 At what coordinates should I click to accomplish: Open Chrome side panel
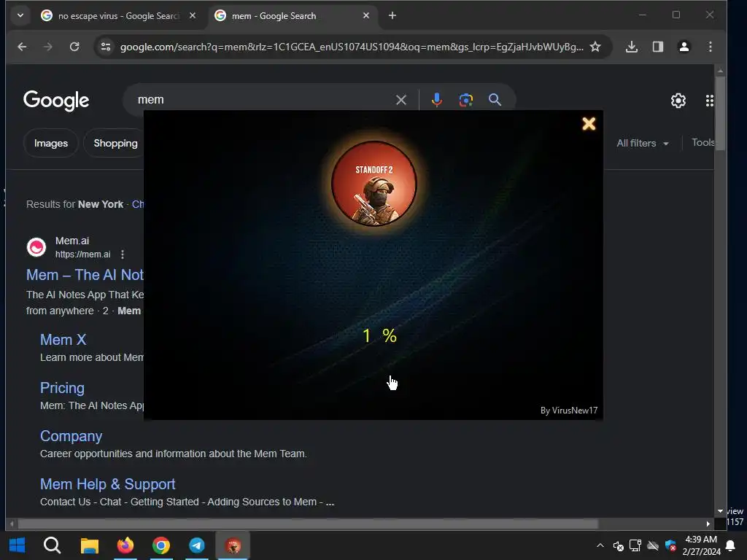tap(658, 47)
